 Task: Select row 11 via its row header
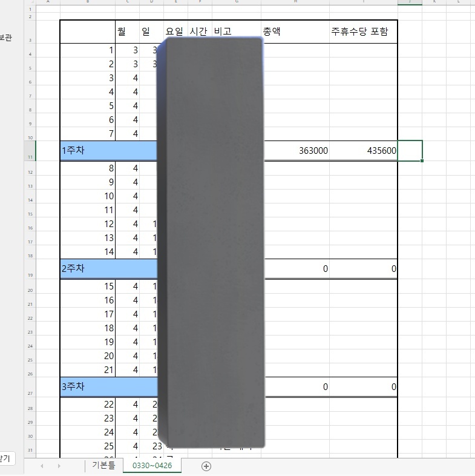(x=30, y=151)
